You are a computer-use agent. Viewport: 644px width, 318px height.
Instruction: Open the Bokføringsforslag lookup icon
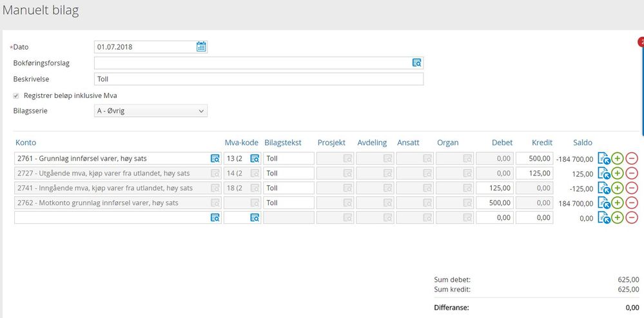coord(416,63)
